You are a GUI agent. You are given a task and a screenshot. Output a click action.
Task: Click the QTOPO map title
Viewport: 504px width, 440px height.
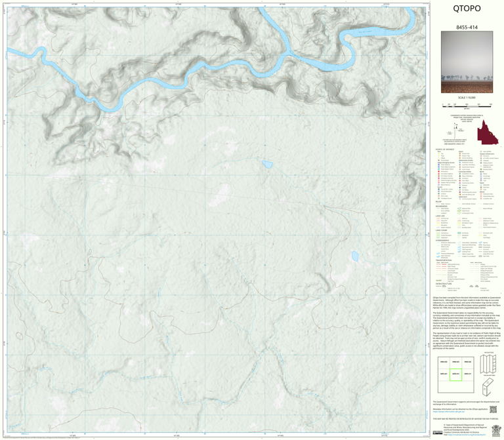coord(467,9)
